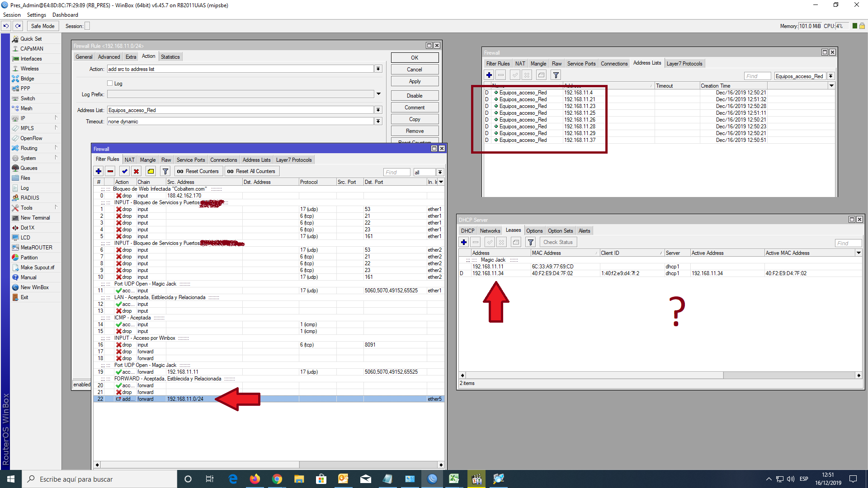Click the Remove button in Firewall Rule
This screenshot has height=488, width=868.
(x=415, y=131)
